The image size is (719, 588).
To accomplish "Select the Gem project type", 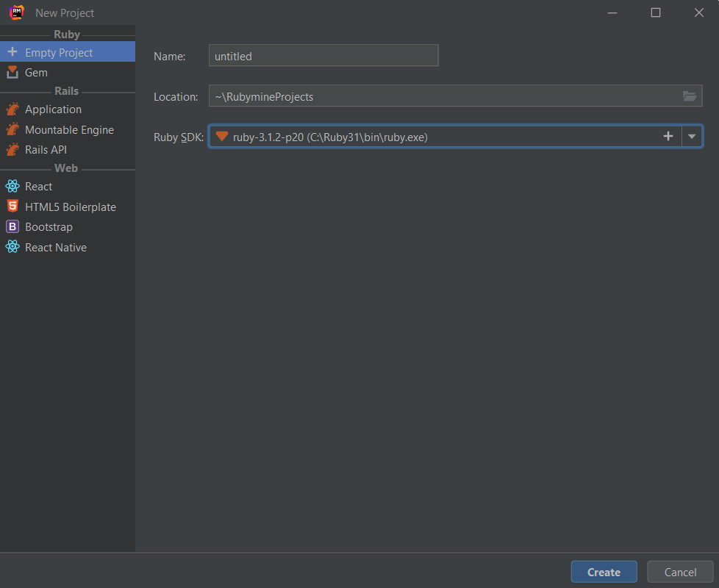I will pos(68,73).
